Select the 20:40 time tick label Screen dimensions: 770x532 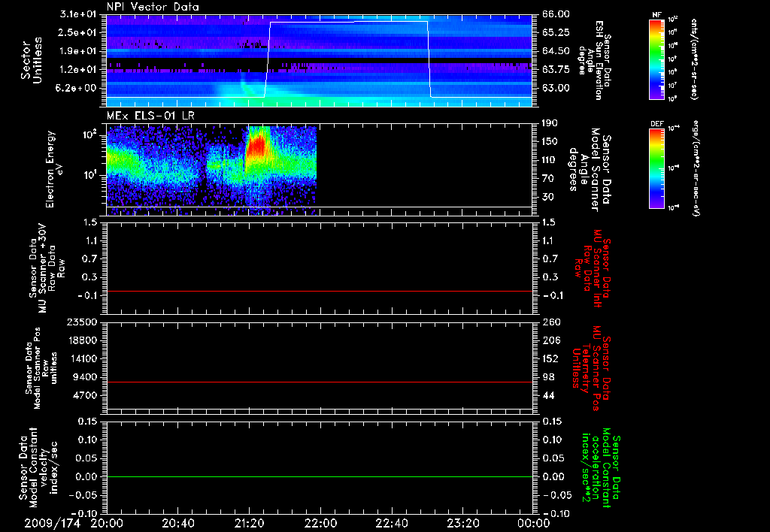point(178,523)
